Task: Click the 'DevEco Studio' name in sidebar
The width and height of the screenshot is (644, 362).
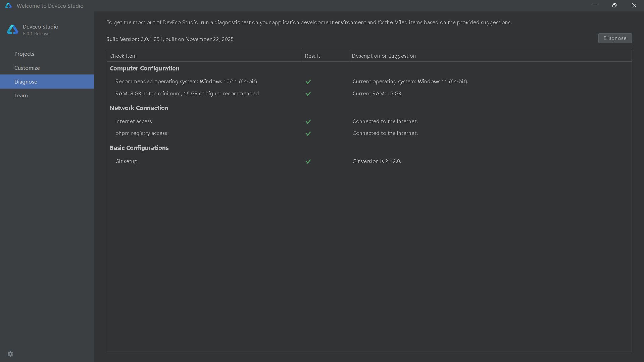Action: [41, 27]
